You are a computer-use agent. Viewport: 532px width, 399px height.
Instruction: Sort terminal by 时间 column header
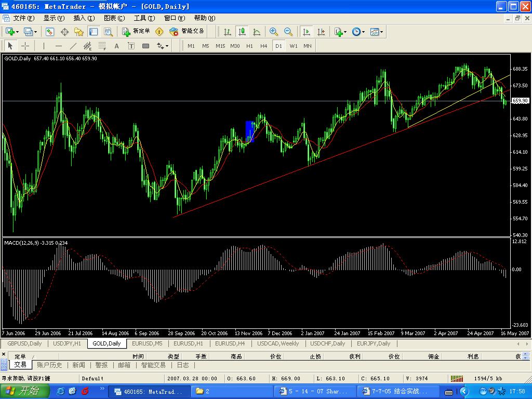138,356
